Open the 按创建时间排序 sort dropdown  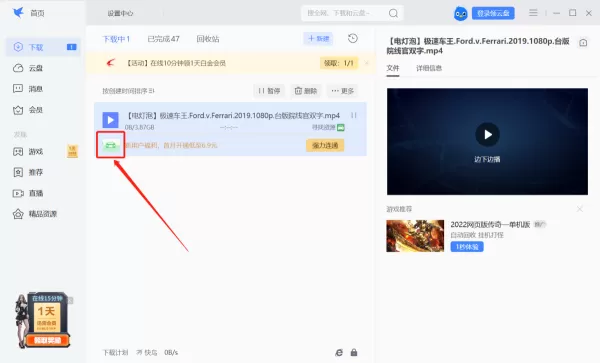pyautogui.click(x=128, y=91)
